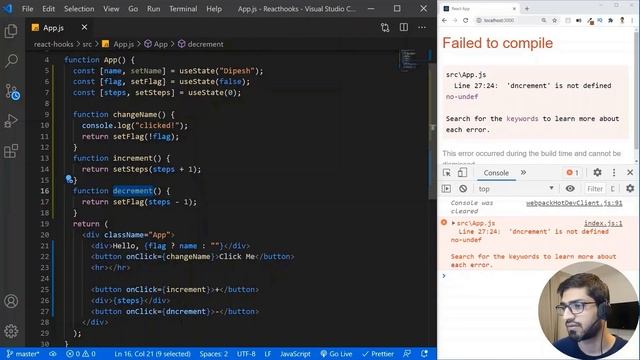Image resolution: width=640 pixels, height=360 pixels.
Task: Open the Extensions view
Action: 11,151
